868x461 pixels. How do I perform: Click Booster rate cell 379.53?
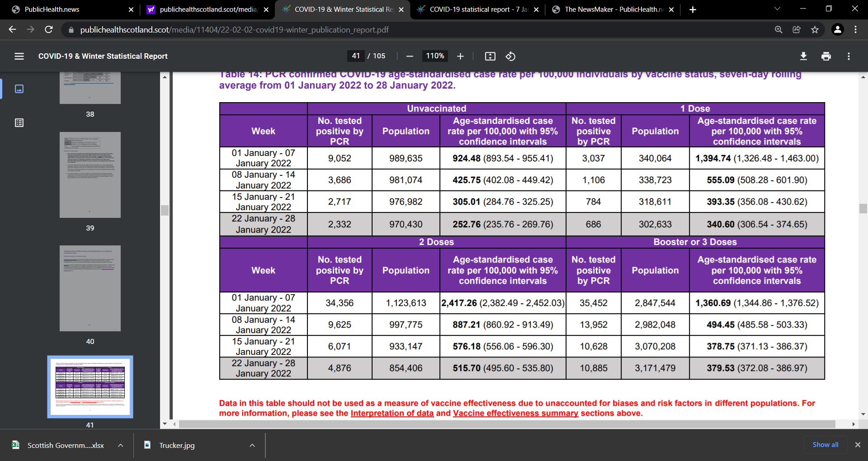point(757,368)
